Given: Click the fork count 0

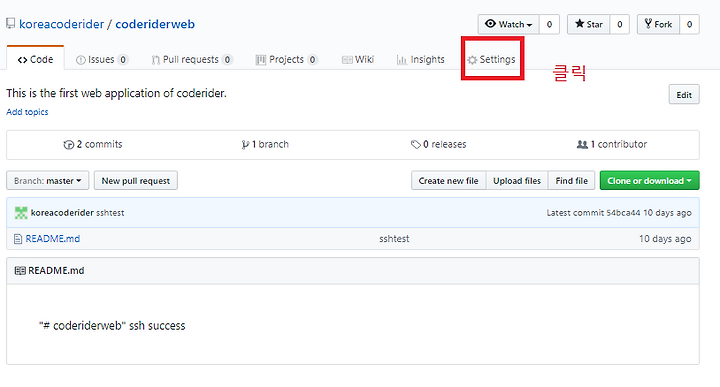Looking at the screenshot, I should point(689,24).
